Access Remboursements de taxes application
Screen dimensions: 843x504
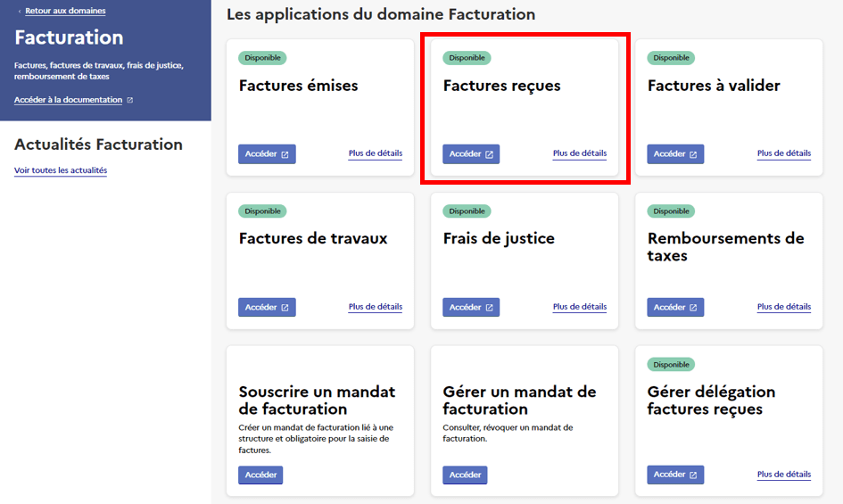[675, 307]
